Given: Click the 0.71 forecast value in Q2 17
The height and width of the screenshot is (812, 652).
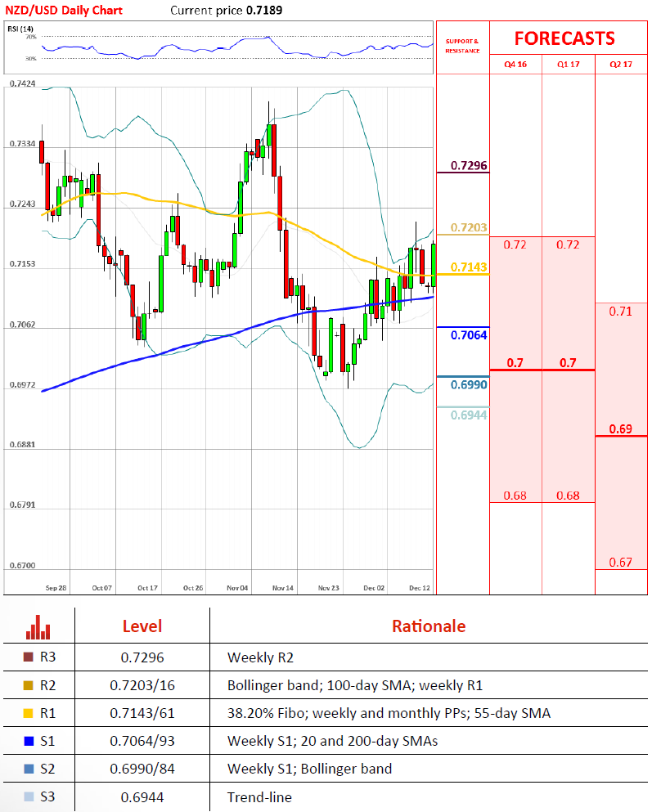Looking at the screenshot, I should pyautogui.click(x=620, y=312).
